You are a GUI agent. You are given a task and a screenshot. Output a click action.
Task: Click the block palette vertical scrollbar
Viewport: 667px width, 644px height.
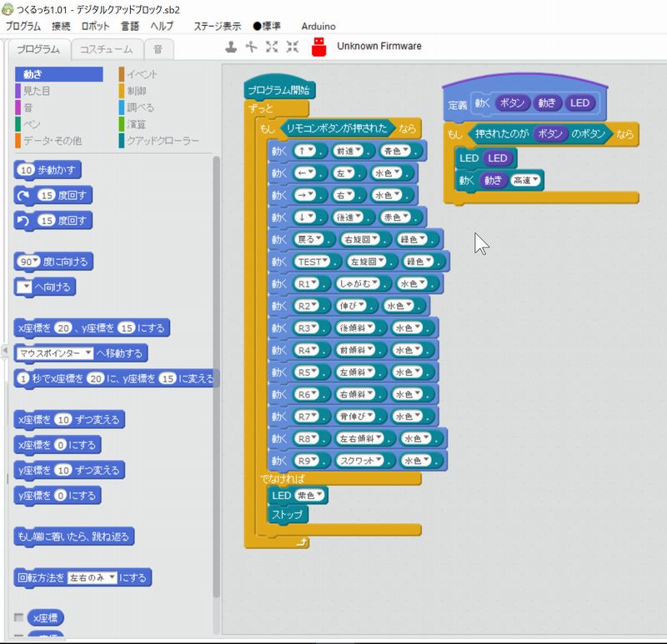(x=217, y=375)
